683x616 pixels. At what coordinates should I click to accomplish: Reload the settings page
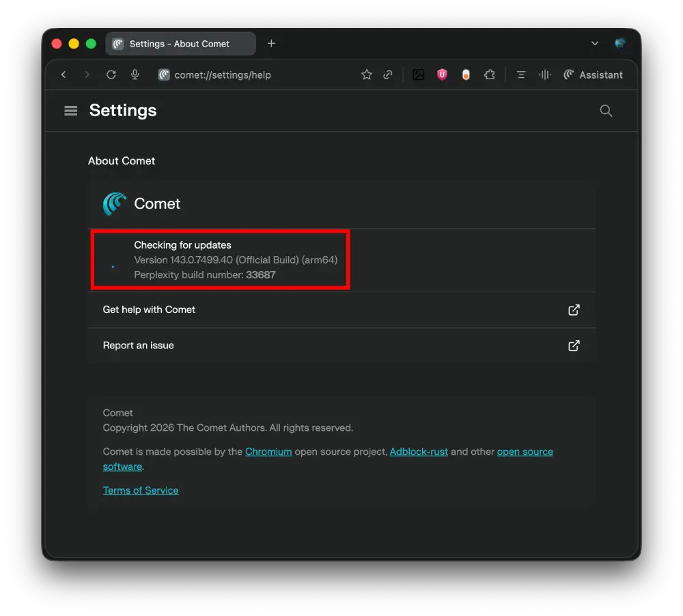[x=111, y=75]
